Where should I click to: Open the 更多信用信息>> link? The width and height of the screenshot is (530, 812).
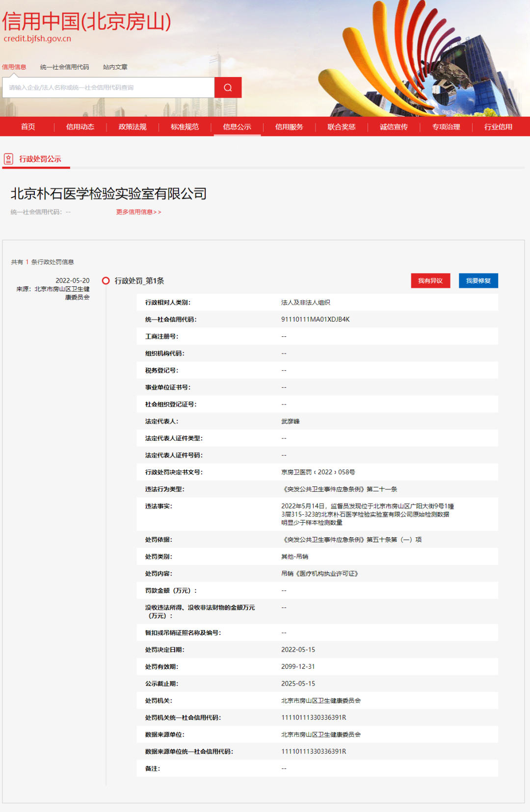coord(138,212)
